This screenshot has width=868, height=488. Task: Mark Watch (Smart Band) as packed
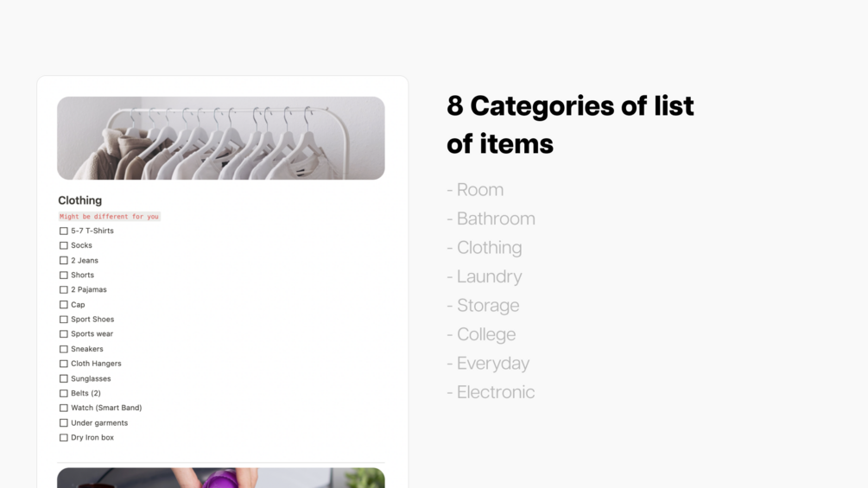(64, 408)
